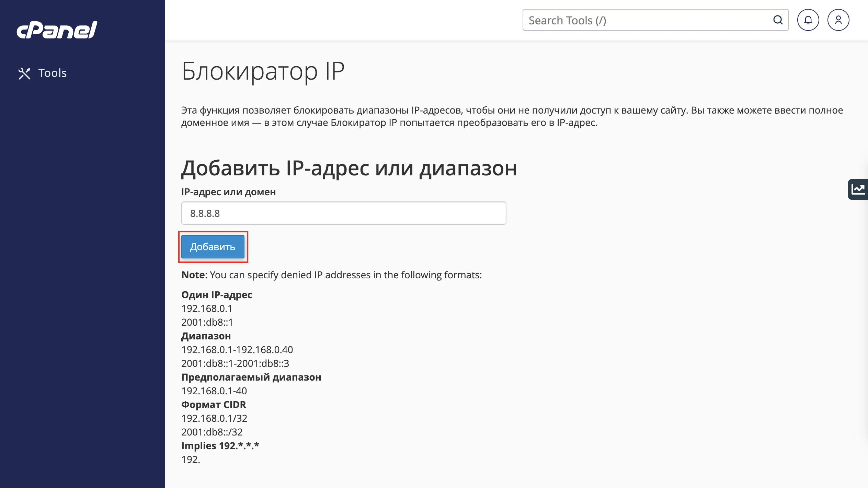Screen dimensions: 868x488
Task: Click the CIDR example 192.168.0.1/32
Action: (x=215, y=418)
